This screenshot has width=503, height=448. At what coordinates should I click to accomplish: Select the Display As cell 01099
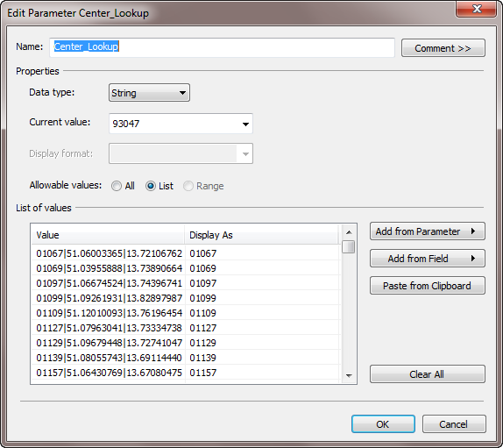202,298
